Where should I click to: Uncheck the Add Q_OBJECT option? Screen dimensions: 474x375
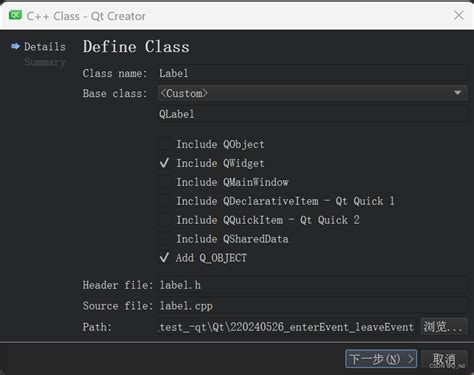[x=164, y=258]
